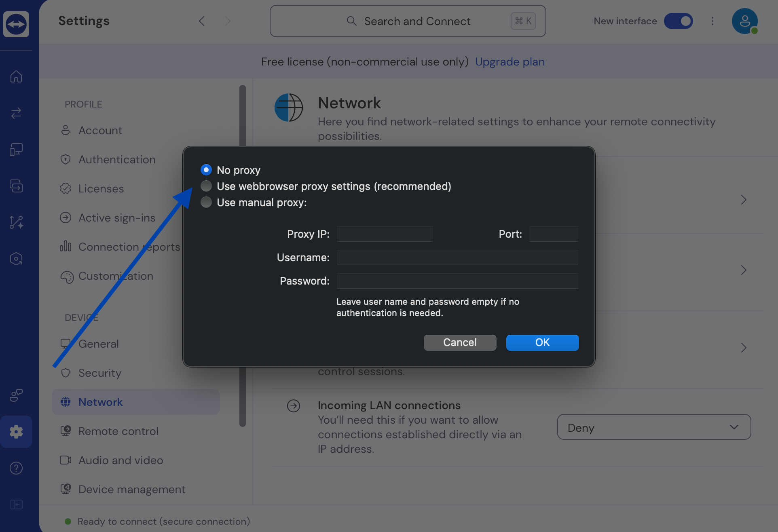
Task: Click the settings list scrollbar
Action: 243,255
